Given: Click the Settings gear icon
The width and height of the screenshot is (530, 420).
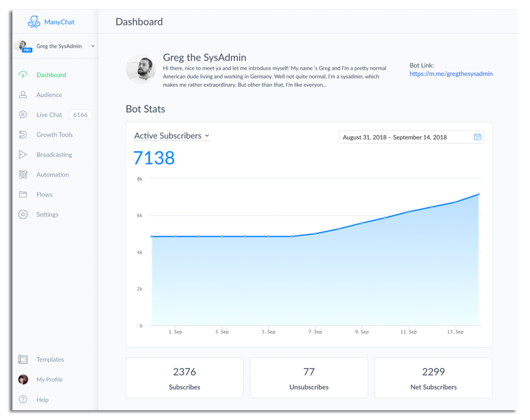Looking at the screenshot, I should tap(23, 214).
